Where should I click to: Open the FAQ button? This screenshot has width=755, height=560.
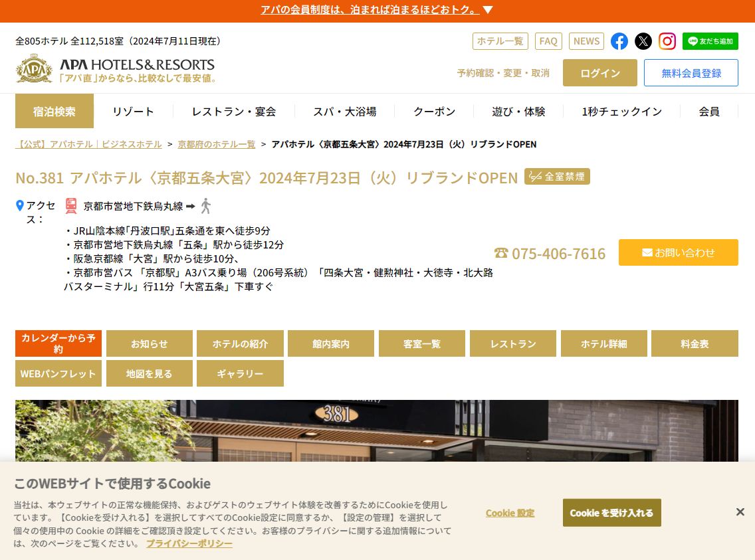coord(548,41)
